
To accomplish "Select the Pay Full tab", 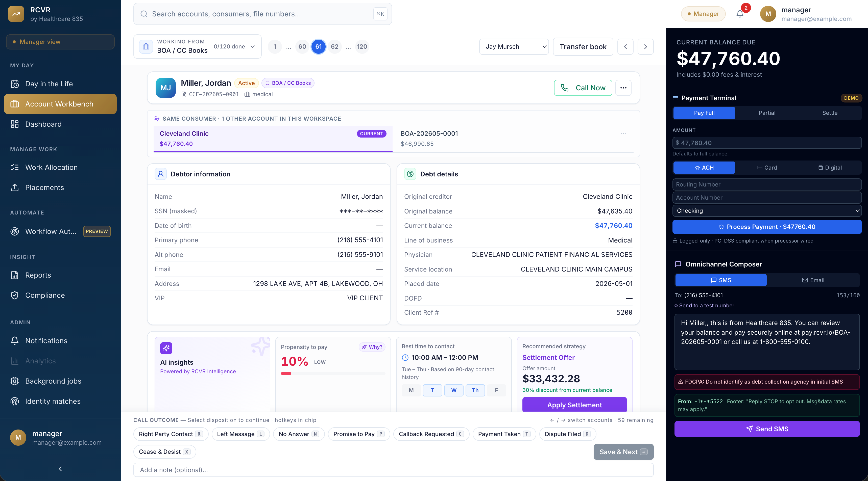I will pyautogui.click(x=704, y=113).
